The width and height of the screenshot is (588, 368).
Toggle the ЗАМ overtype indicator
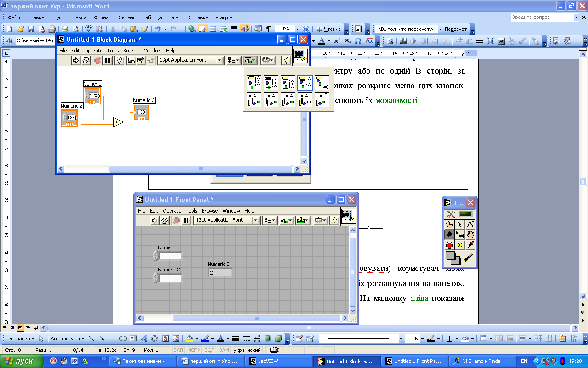[x=225, y=351]
